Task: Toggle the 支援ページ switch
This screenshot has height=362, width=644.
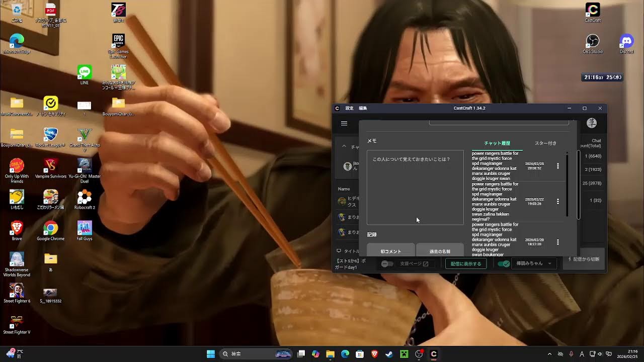Action: click(x=387, y=263)
